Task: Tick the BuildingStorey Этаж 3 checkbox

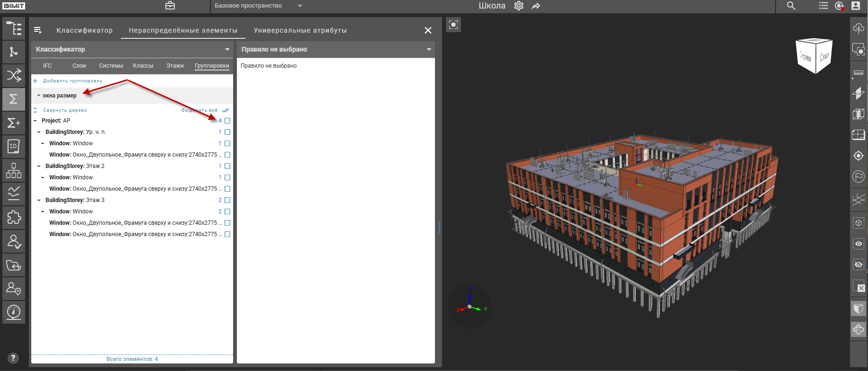Action: click(x=227, y=200)
